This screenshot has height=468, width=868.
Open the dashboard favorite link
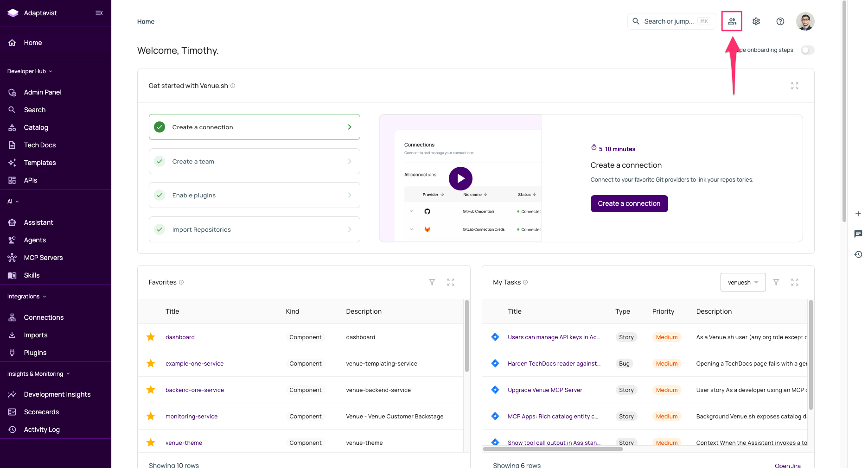coord(180,337)
